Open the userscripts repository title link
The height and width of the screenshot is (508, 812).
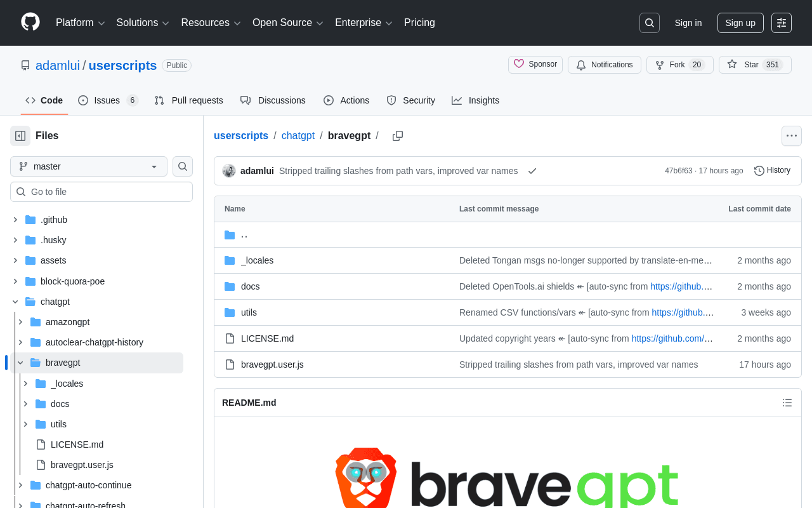click(x=122, y=65)
